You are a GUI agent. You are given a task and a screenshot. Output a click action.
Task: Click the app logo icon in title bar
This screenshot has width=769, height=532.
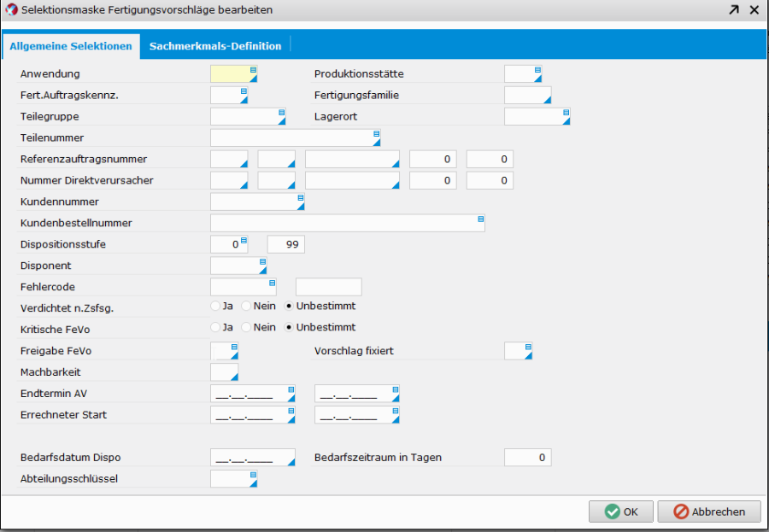[11, 10]
